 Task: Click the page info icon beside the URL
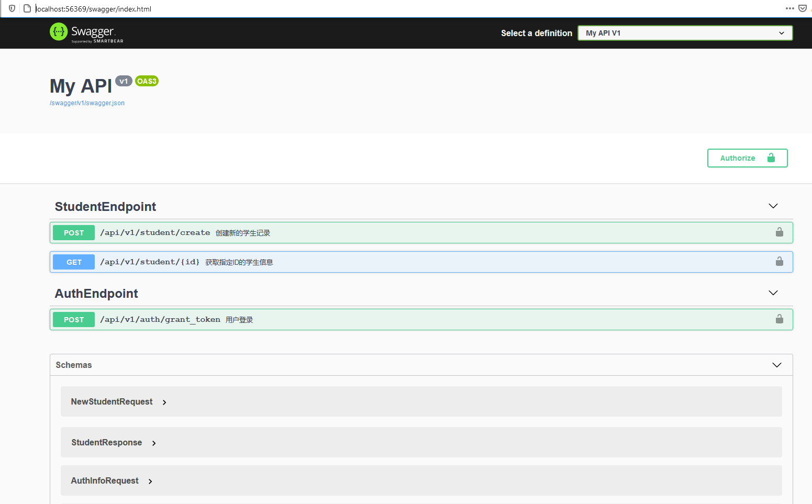coord(27,8)
